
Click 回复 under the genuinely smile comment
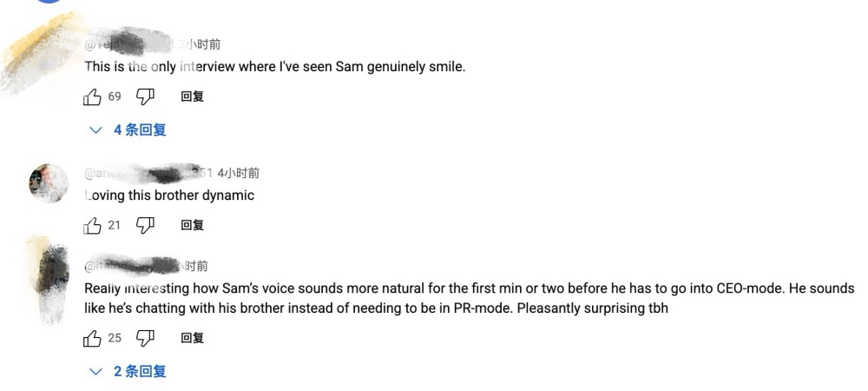192,96
